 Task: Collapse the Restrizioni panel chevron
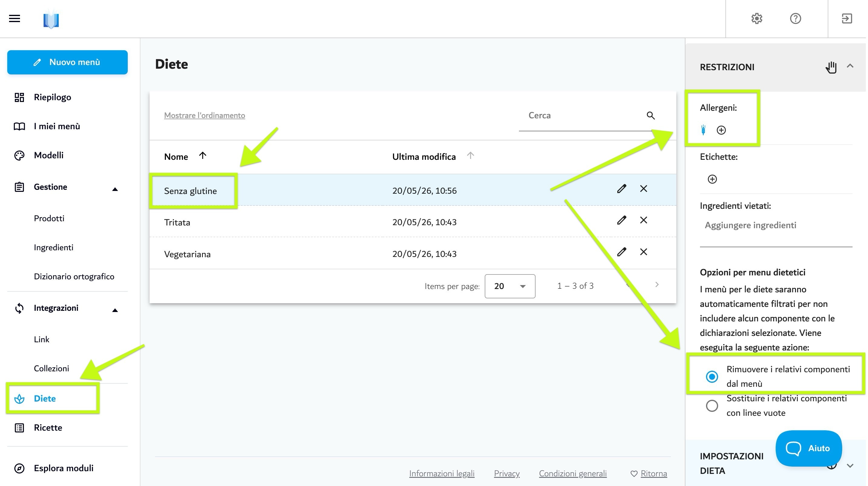pyautogui.click(x=850, y=66)
